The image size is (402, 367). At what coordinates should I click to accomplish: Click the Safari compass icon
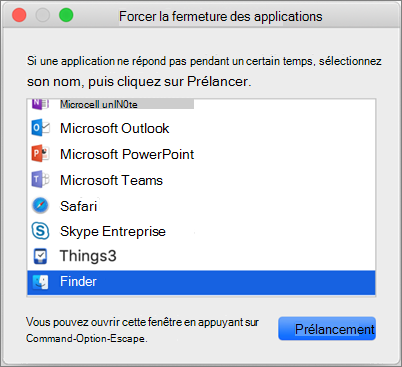click(40, 206)
